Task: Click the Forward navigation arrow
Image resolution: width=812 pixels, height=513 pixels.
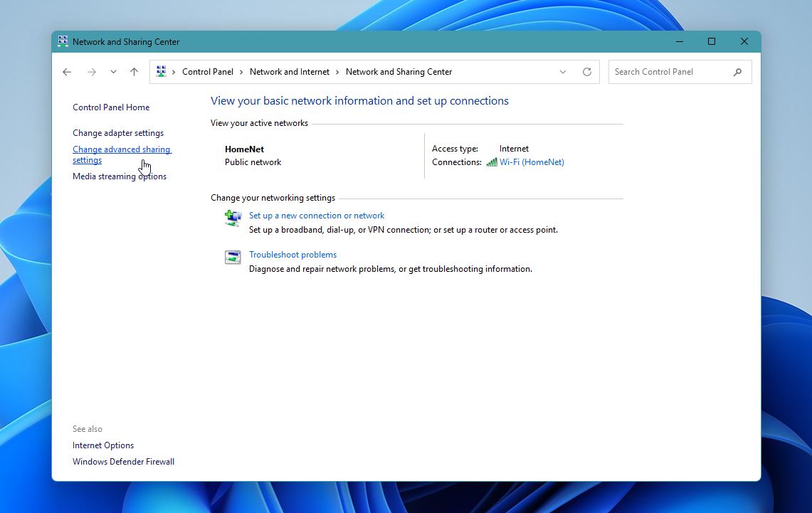Action: pos(92,72)
